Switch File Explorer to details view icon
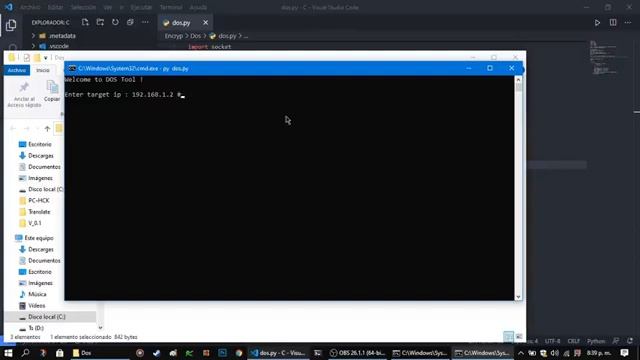The image size is (640, 360). pos(508,337)
